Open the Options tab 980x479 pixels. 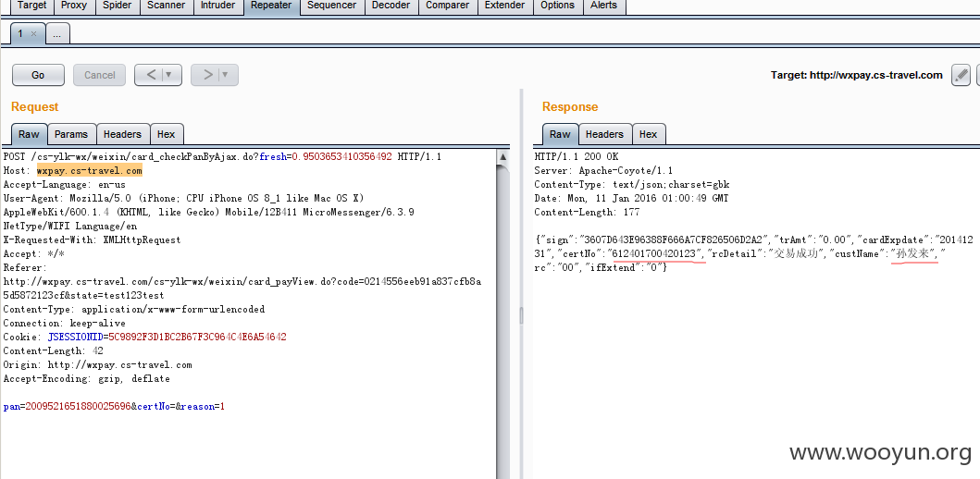[557, 6]
